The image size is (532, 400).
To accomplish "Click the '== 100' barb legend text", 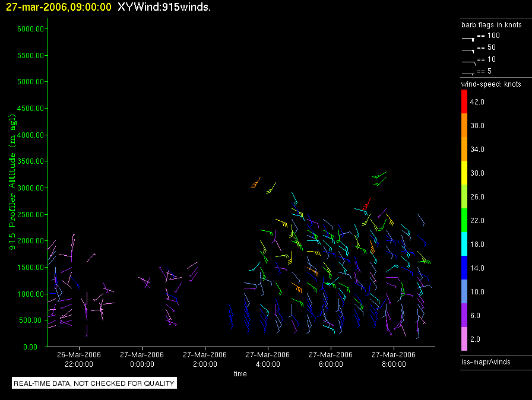I will pyautogui.click(x=489, y=36).
